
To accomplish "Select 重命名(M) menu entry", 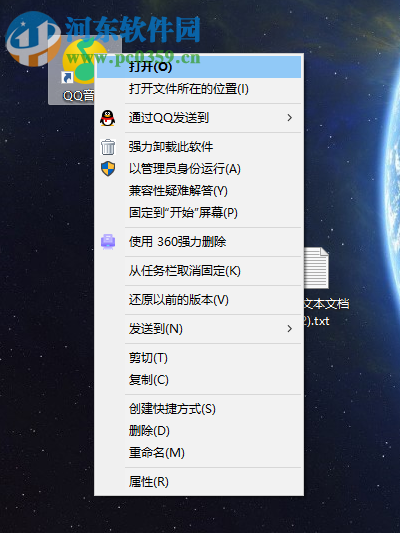I will point(199,453).
